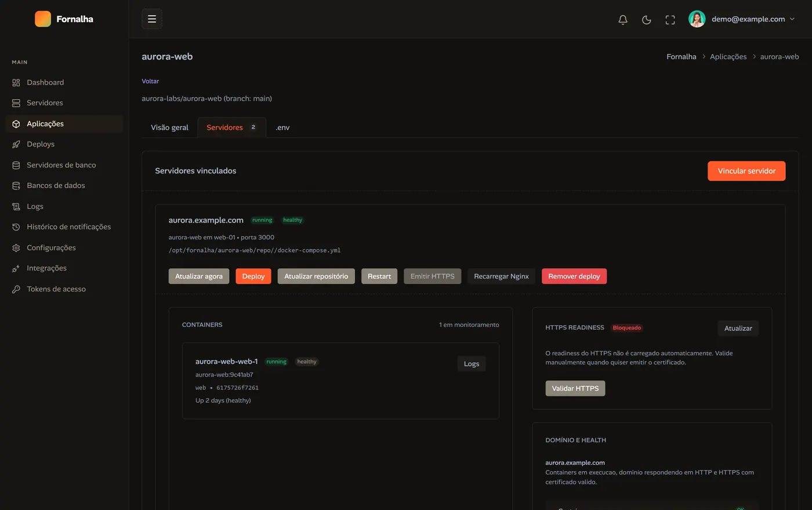Screen dimensions: 812x510
Task: Click the red Remover deploy button
Action: [574, 276]
